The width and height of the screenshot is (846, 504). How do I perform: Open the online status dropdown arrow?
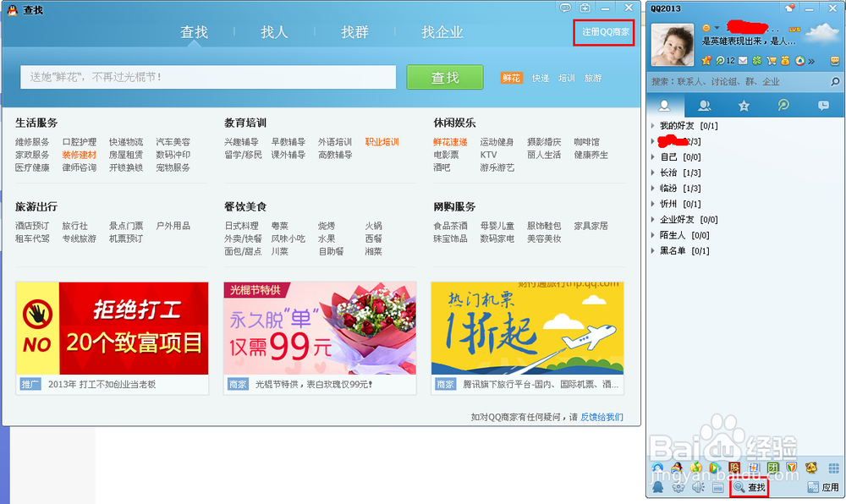(717, 28)
